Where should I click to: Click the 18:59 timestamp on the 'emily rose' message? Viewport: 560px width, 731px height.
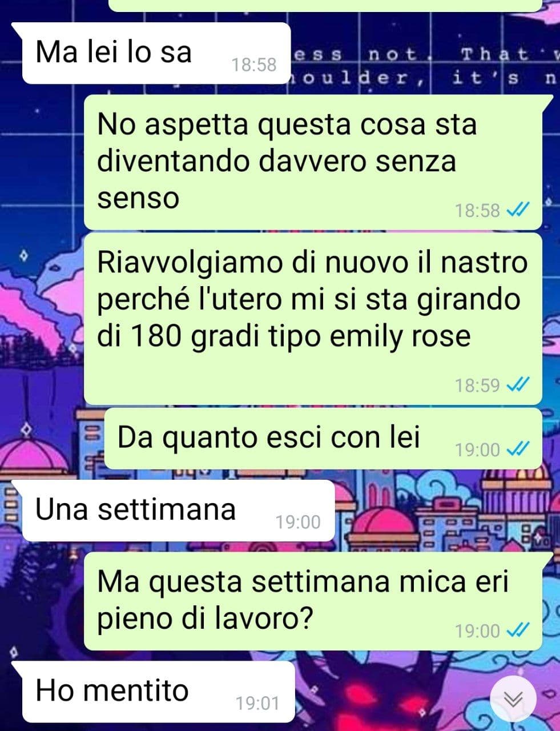[x=477, y=385]
